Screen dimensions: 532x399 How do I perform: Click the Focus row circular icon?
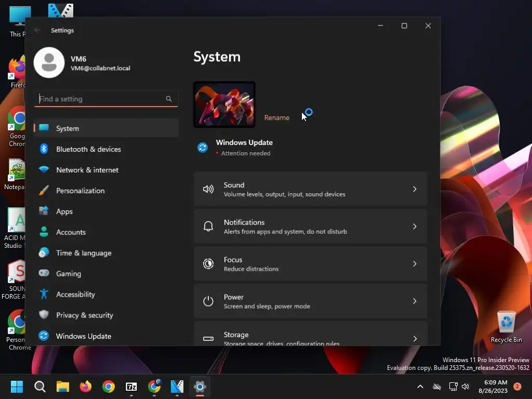pos(208,263)
